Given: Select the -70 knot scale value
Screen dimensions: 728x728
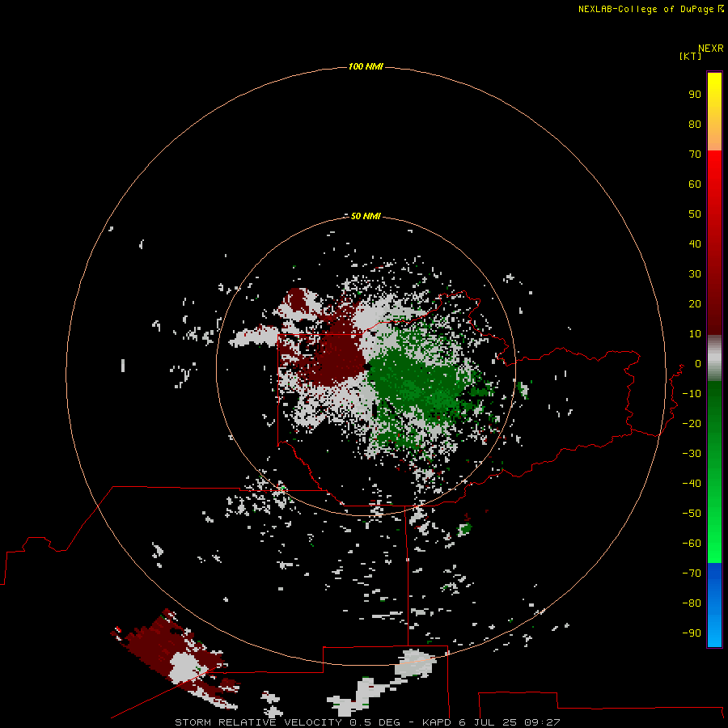Looking at the screenshot, I should 692,573.
